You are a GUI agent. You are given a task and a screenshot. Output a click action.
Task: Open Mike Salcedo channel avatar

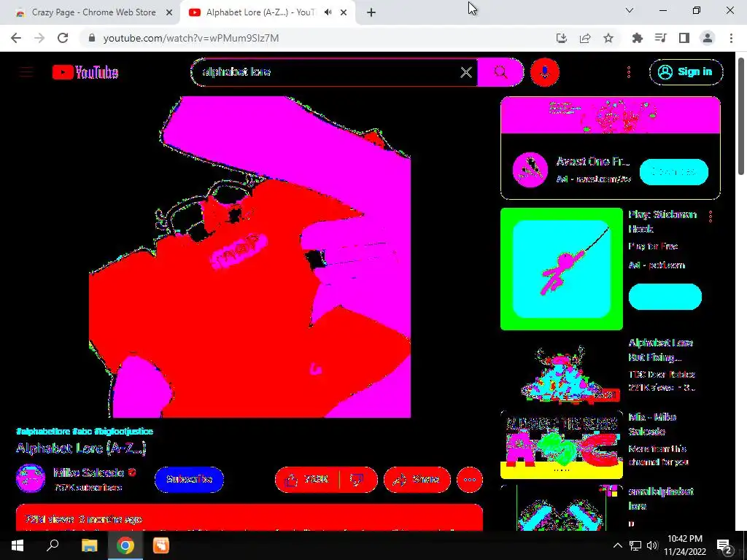(31, 478)
